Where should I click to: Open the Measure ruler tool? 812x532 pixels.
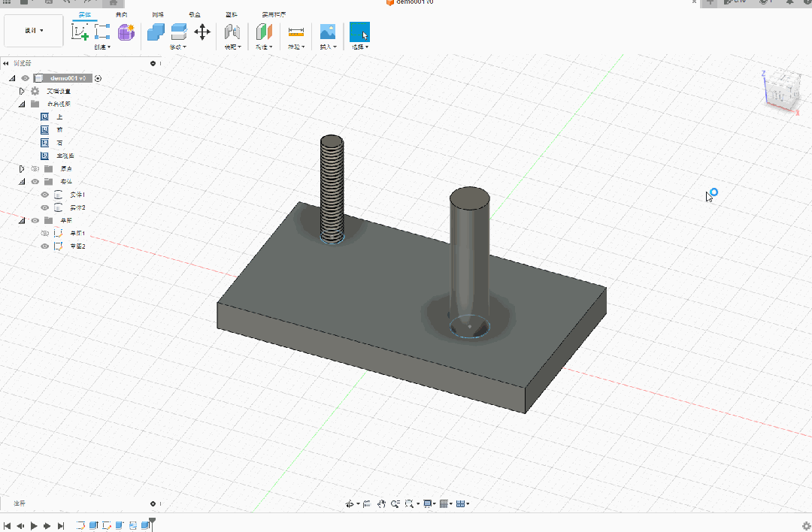tap(296, 32)
